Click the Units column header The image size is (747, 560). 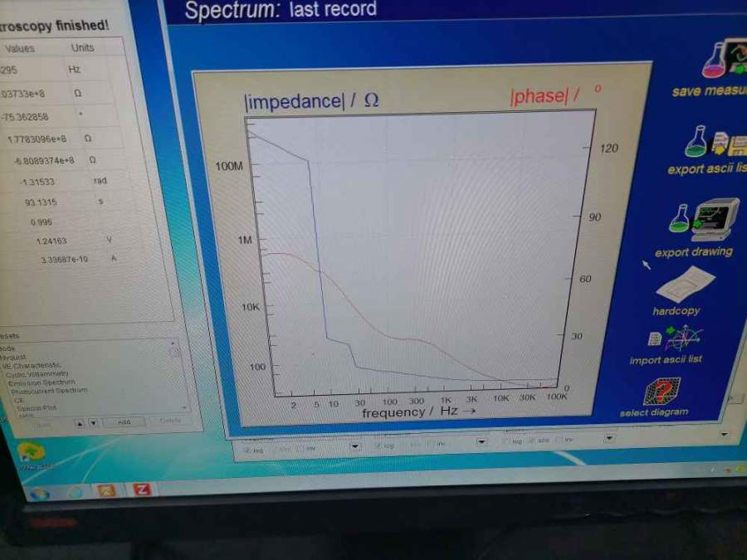click(82, 47)
